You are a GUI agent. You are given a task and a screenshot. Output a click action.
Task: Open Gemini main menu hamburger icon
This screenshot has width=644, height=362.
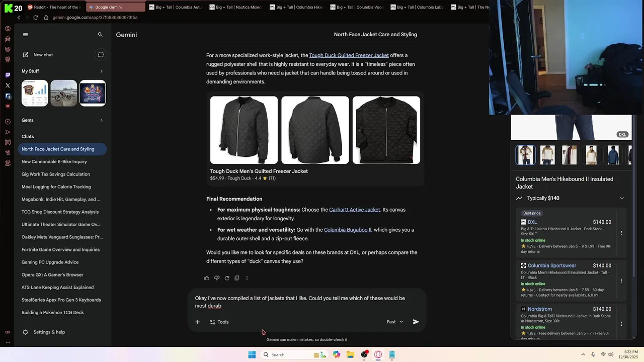coord(25,35)
